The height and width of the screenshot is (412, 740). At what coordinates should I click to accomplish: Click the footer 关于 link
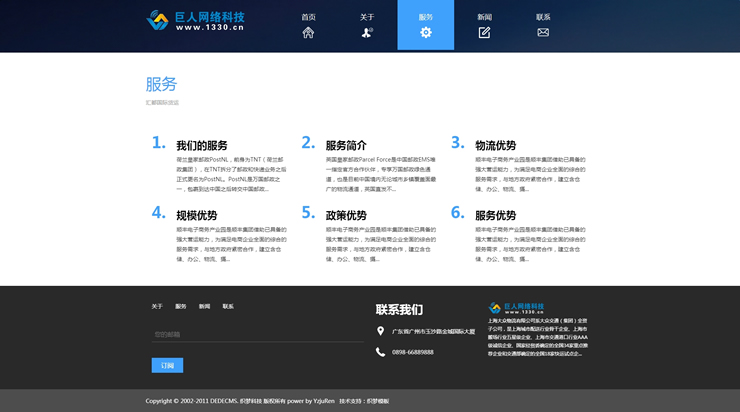(157, 306)
